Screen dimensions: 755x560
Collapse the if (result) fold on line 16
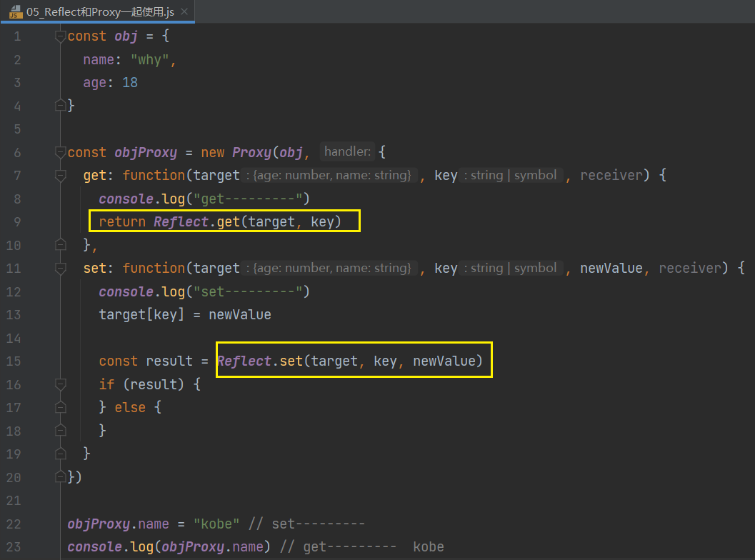point(60,384)
